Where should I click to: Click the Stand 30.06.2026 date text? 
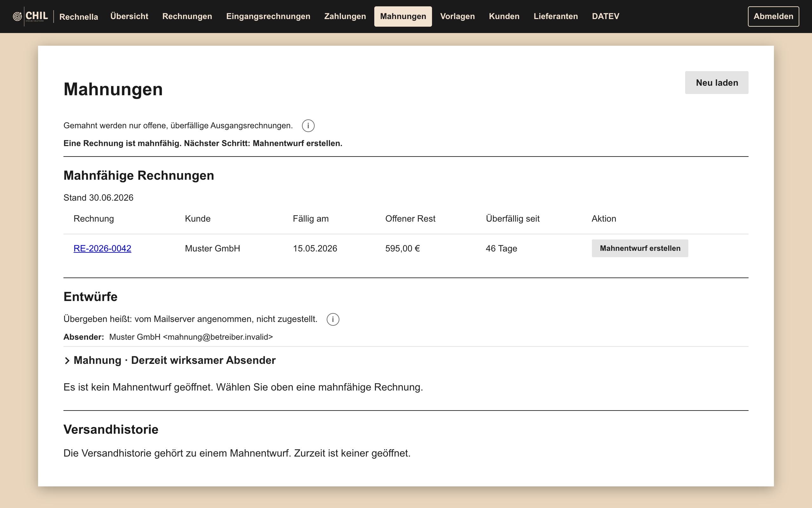(x=98, y=197)
